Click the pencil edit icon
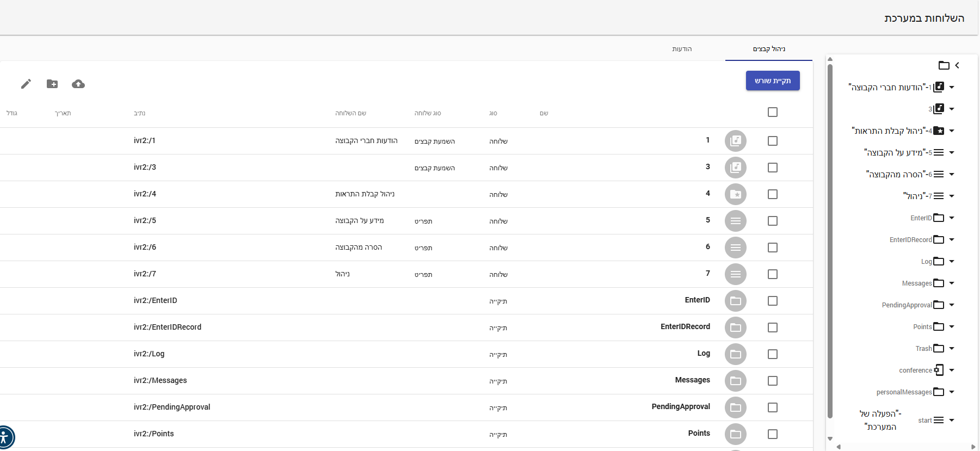This screenshot has height=451, width=980. [26, 84]
